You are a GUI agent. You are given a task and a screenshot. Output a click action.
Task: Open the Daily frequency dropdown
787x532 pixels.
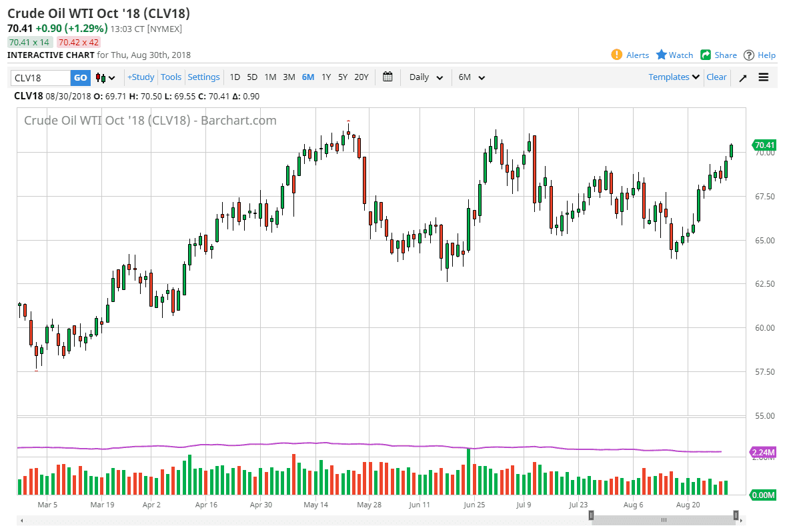pos(425,77)
